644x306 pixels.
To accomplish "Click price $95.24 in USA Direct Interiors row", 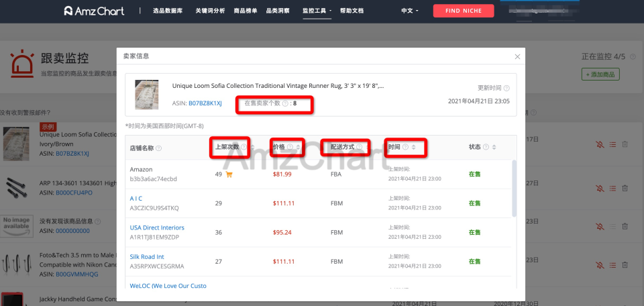I will pos(282,232).
